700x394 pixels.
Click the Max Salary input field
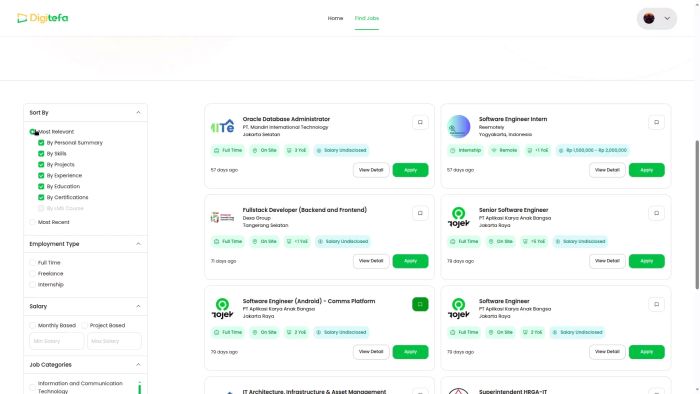[x=114, y=341]
